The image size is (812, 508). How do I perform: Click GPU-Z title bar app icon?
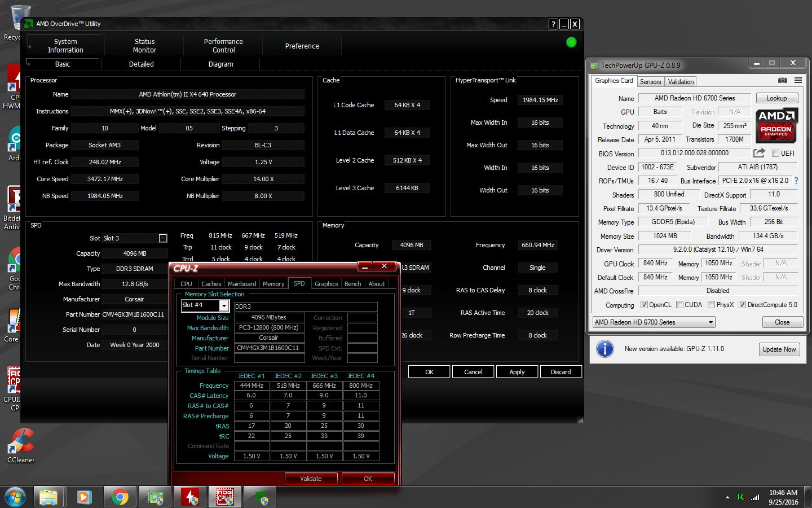594,65
